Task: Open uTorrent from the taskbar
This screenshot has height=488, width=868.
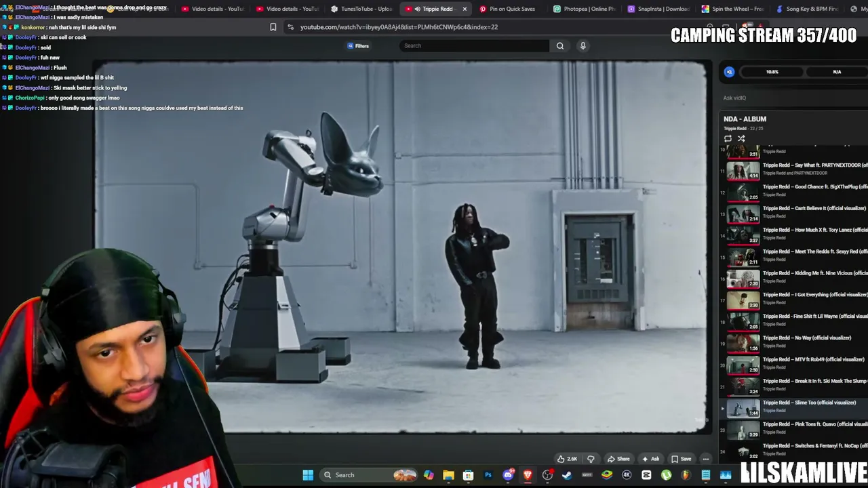Action: coord(666,475)
